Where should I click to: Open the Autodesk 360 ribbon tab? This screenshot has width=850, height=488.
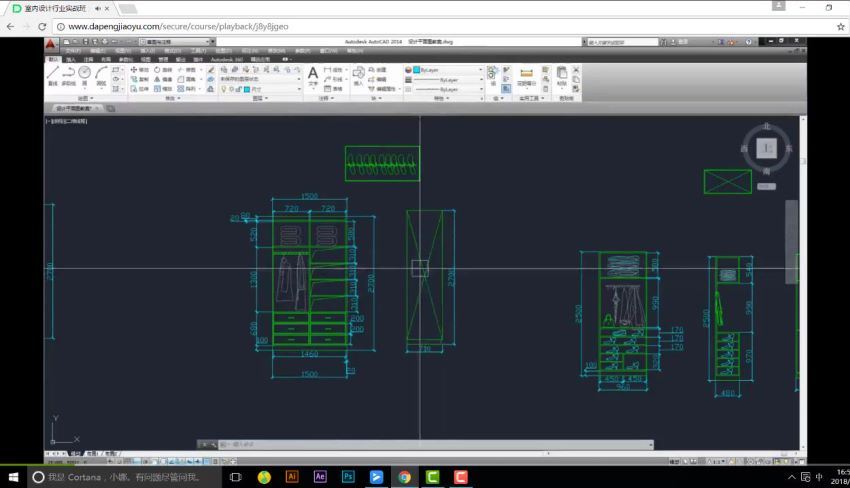(227, 60)
